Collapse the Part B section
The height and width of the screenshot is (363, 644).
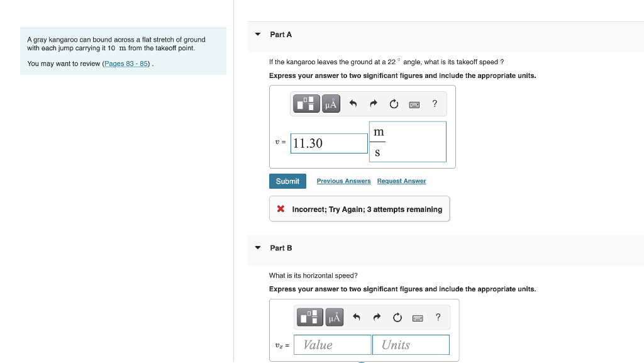(258, 248)
